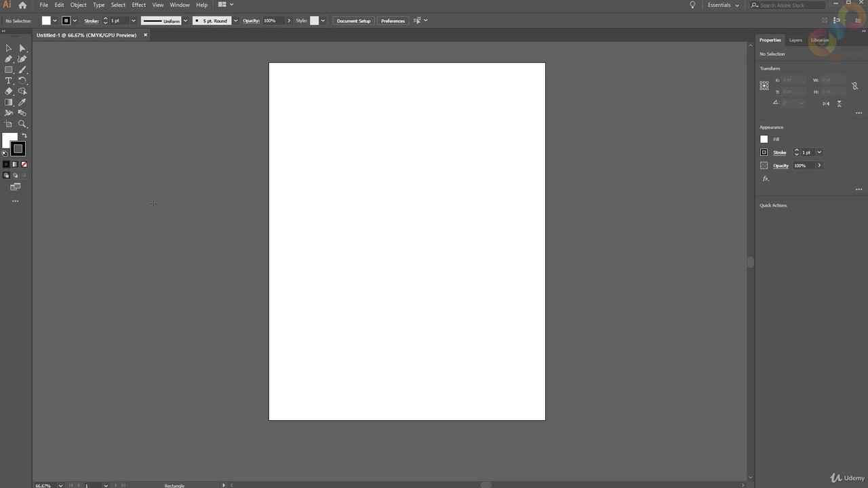Open Edit Toolbar three dots
This screenshot has width=868, height=488.
[x=15, y=201]
